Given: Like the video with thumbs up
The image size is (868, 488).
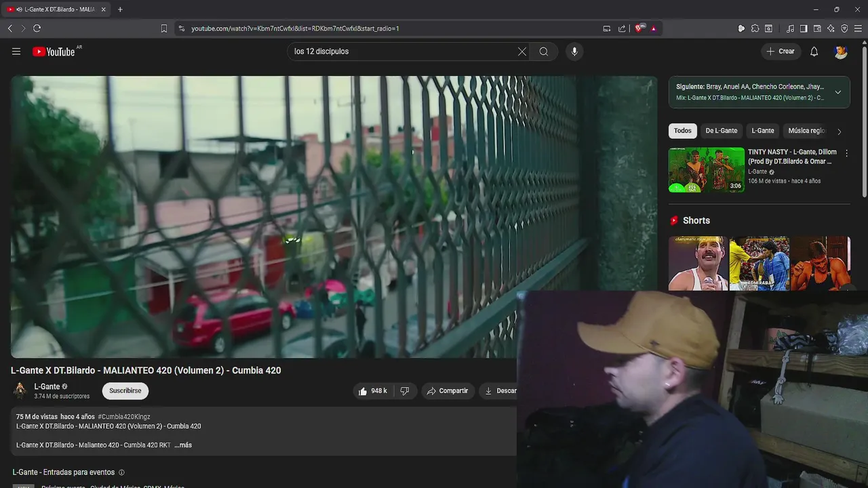Looking at the screenshot, I should tap(373, 391).
